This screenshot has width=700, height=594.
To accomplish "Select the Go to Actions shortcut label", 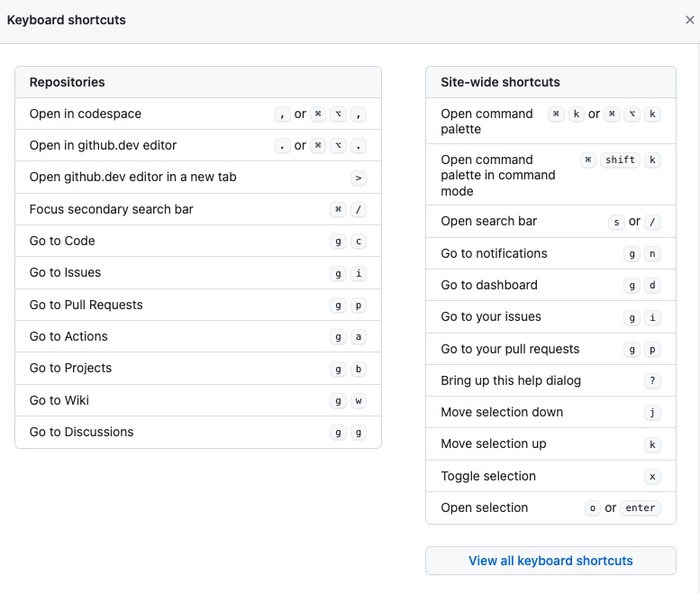I will [68, 336].
